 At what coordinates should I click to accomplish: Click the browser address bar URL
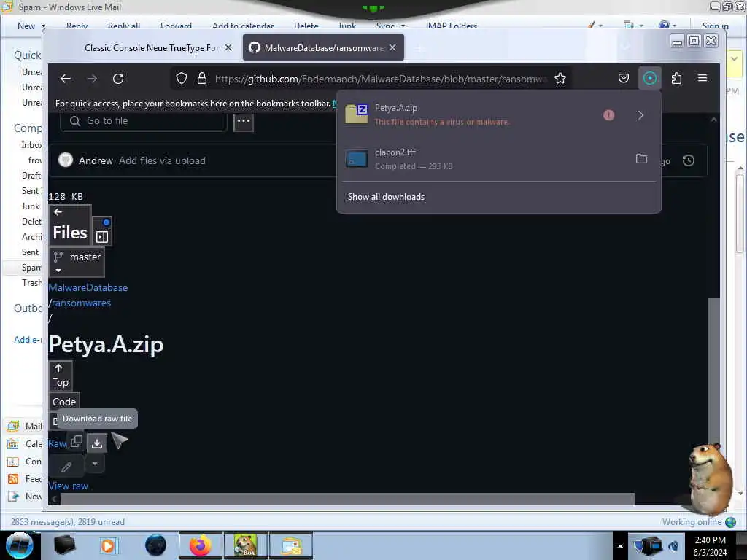pyautogui.click(x=380, y=79)
